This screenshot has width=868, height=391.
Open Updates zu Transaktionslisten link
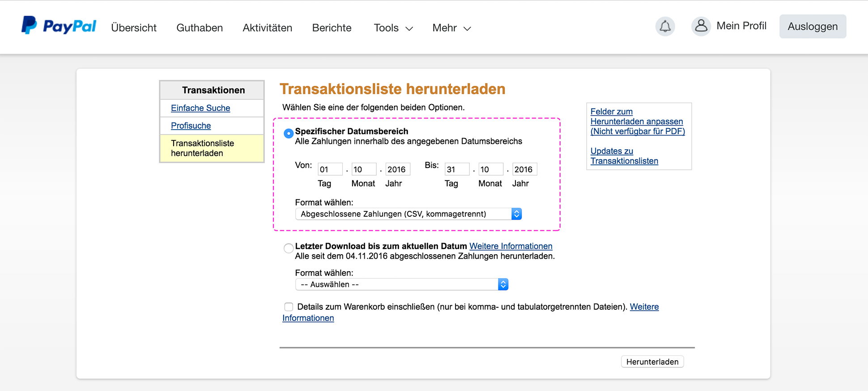pyautogui.click(x=624, y=156)
